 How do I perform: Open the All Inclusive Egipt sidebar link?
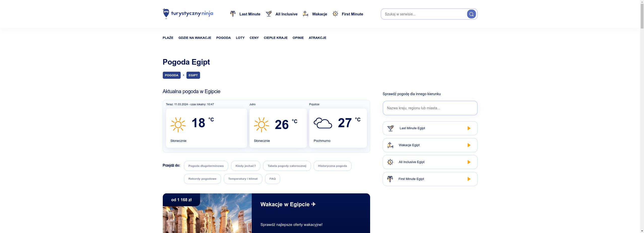pyautogui.click(x=411, y=162)
